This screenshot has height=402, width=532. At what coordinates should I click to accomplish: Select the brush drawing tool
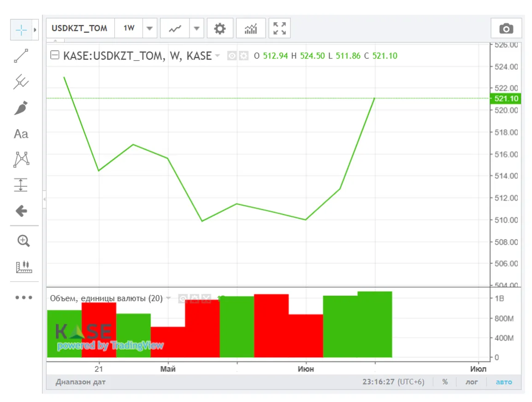pyautogui.click(x=21, y=108)
